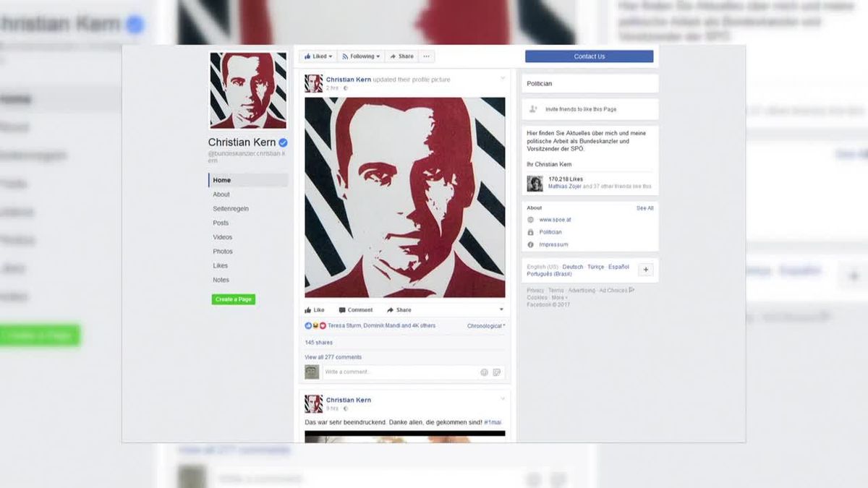Click the green Create a Page button
This screenshot has height=488, width=868.
234,299
